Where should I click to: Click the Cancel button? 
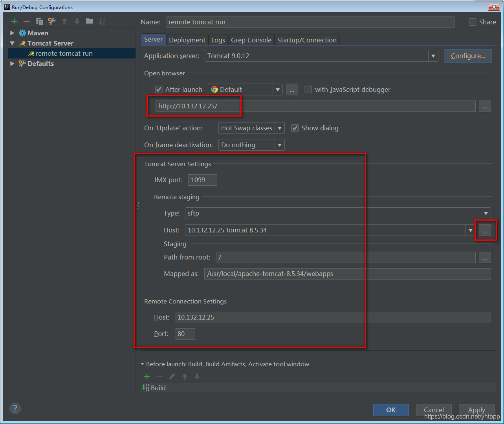(434, 410)
